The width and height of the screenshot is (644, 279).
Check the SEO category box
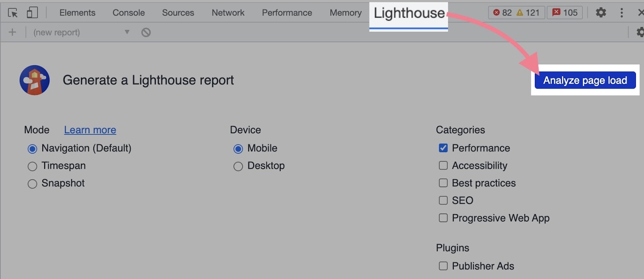point(443,200)
